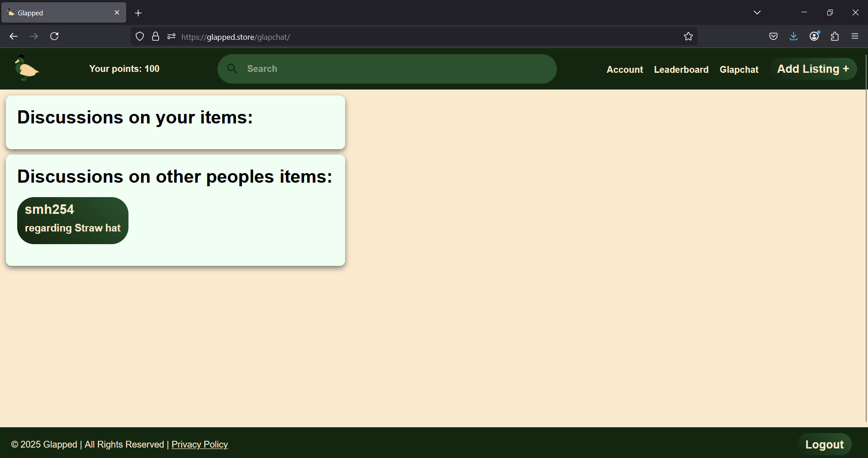This screenshot has width=868, height=458.
Task: Open Extensions puzzle icon
Action: pyautogui.click(x=835, y=36)
